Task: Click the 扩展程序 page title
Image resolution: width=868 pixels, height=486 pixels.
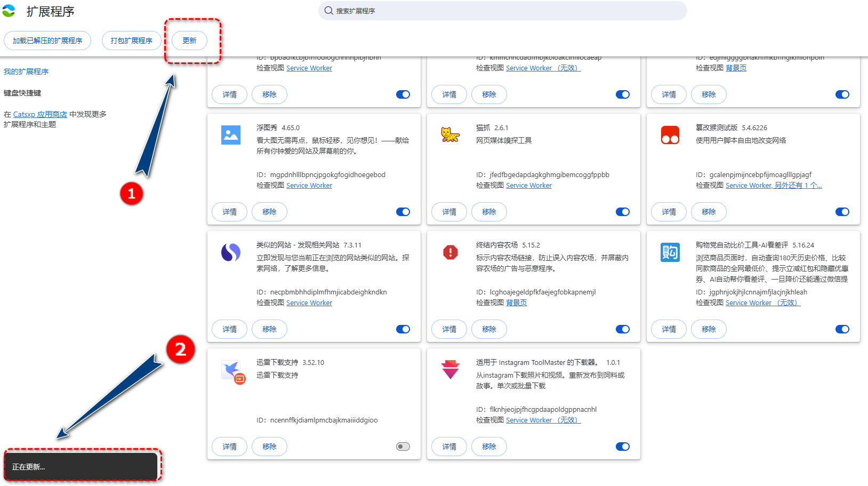Action: tap(51, 11)
